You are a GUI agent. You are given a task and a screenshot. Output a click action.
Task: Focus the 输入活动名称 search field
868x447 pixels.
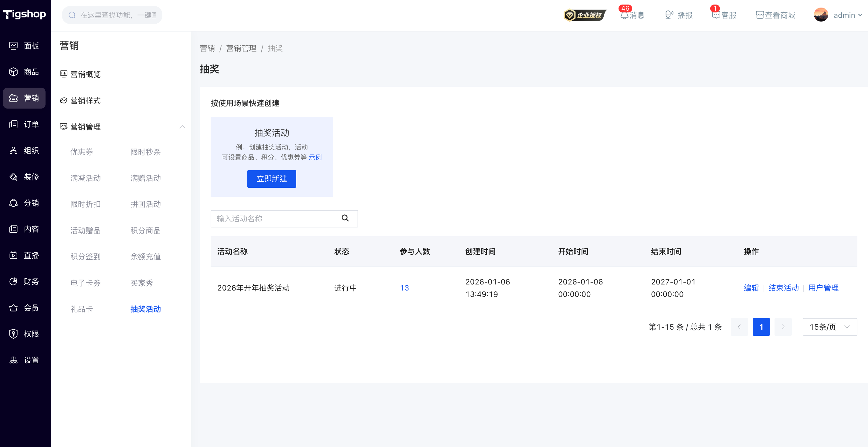(x=271, y=219)
